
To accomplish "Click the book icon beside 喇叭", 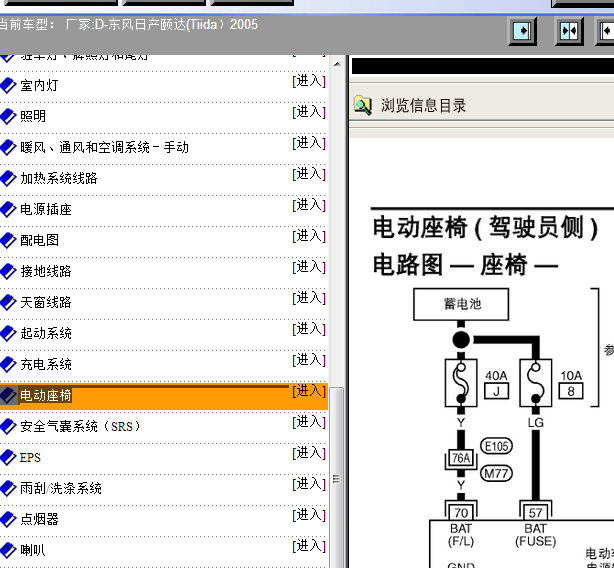I will (8, 550).
